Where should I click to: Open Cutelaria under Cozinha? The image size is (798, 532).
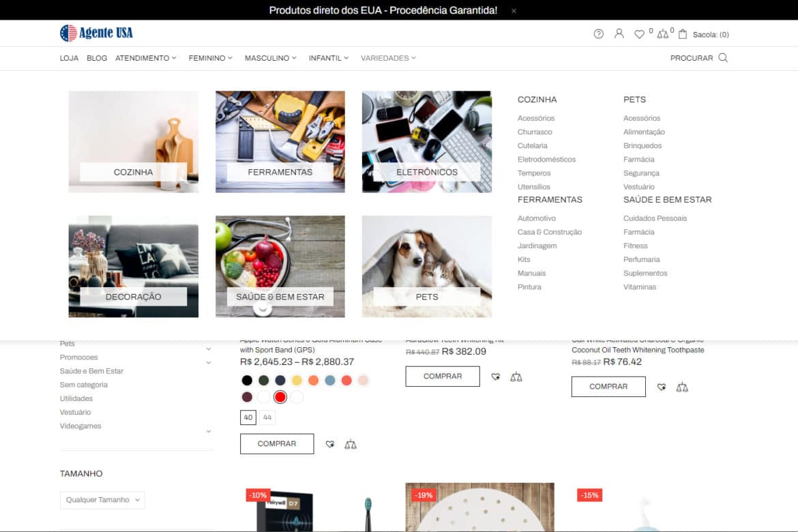click(x=532, y=145)
